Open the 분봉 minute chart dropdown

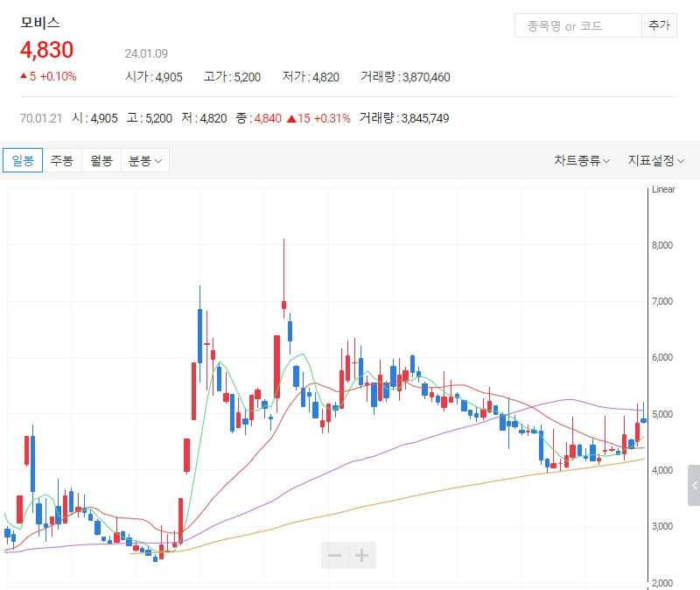click(145, 160)
